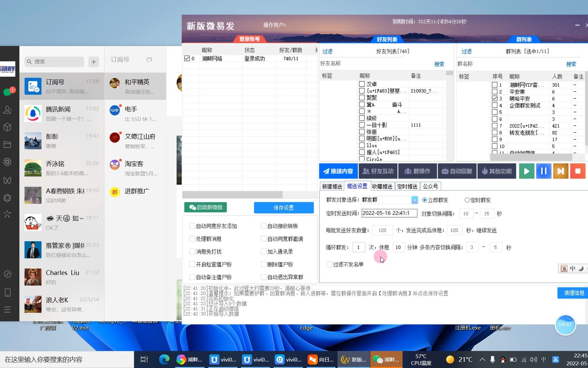Viewport: 588px width, 368px height.
Task: Uncheck 湖畔网络 account row checkbox
Action: tap(187, 58)
